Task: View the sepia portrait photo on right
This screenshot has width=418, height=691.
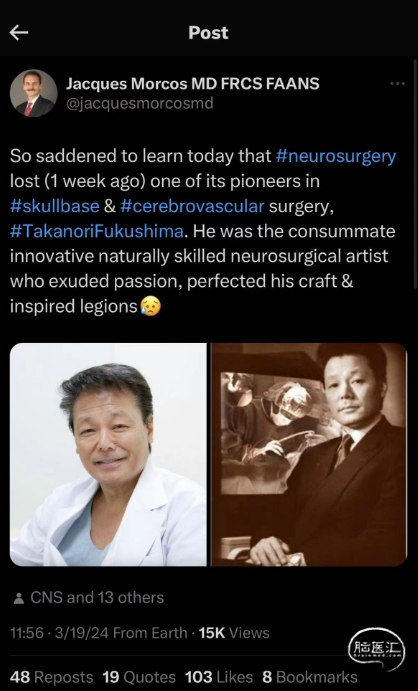Action: click(x=309, y=454)
